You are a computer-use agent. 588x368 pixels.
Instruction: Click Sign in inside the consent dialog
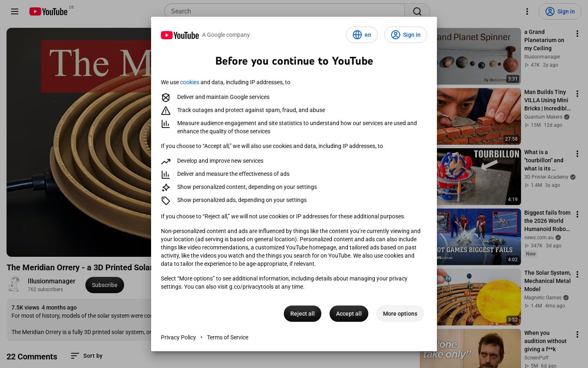[405, 35]
